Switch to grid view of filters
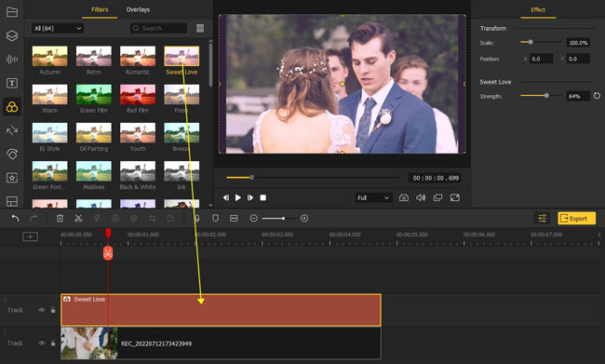This screenshot has height=364, width=605. [200, 28]
